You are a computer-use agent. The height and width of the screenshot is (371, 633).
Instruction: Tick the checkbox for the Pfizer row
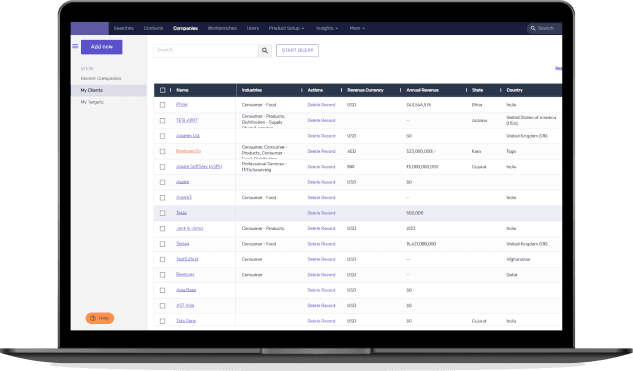[162, 105]
